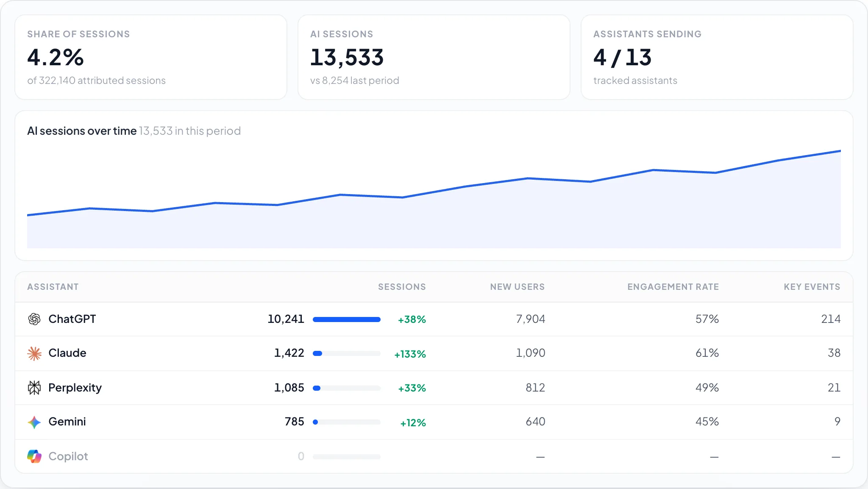Click Claude engagement rate 61%
868x489 pixels.
[707, 353]
